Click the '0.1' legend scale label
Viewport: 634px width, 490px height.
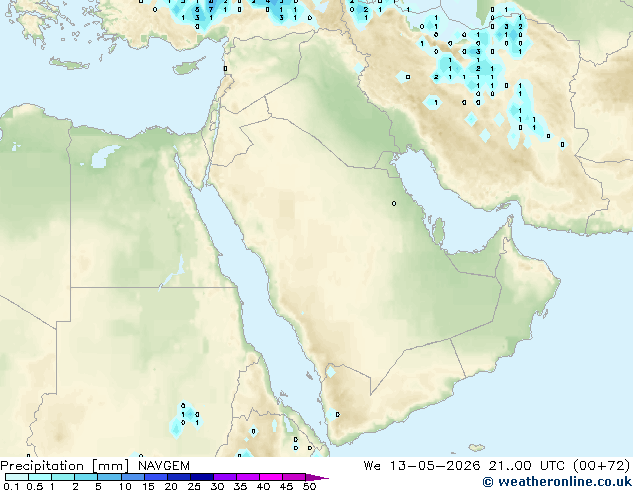[x=11, y=486]
